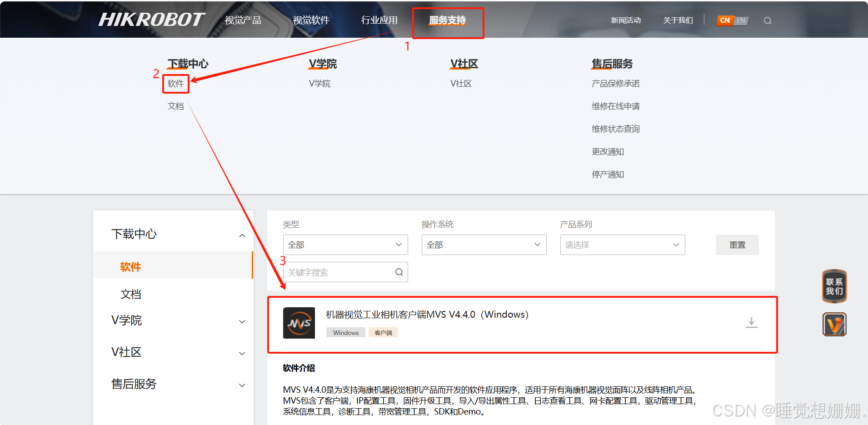868x425 pixels.
Task: Click the Windows tag on MVS item
Action: click(346, 333)
